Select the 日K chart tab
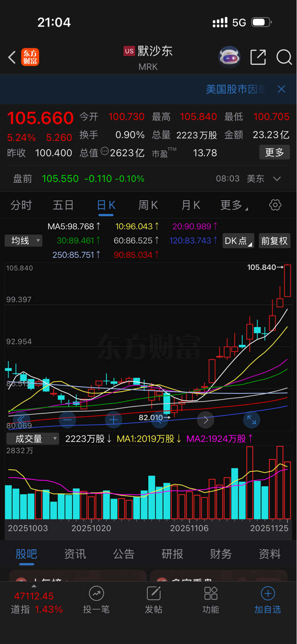Viewport: 297px width, 644px height. click(106, 205)
